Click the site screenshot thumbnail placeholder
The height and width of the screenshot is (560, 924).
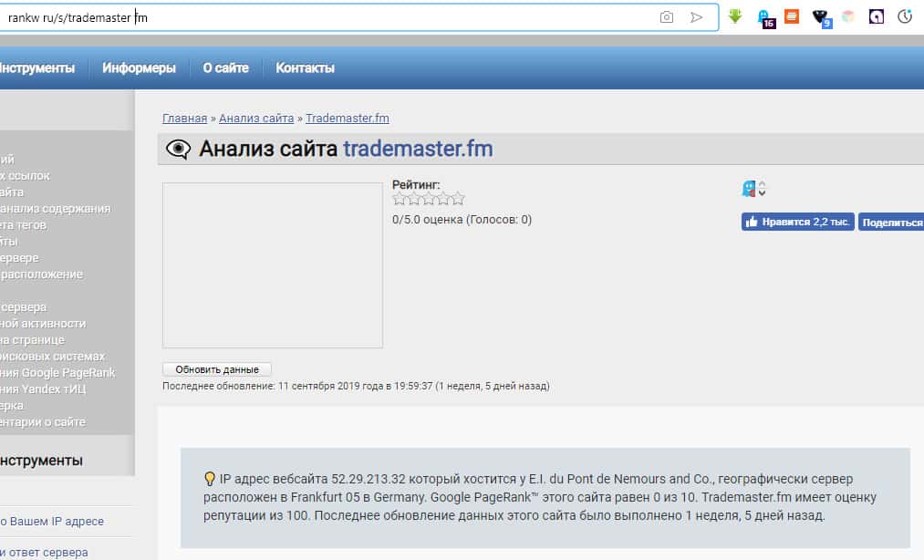point(272,265)
